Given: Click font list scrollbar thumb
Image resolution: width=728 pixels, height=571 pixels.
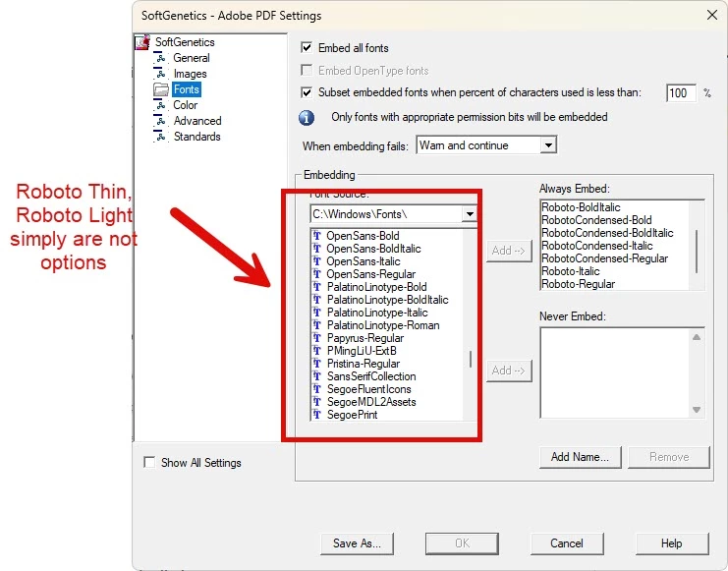Looking at the screenshot, I should (x=471, y=359).
